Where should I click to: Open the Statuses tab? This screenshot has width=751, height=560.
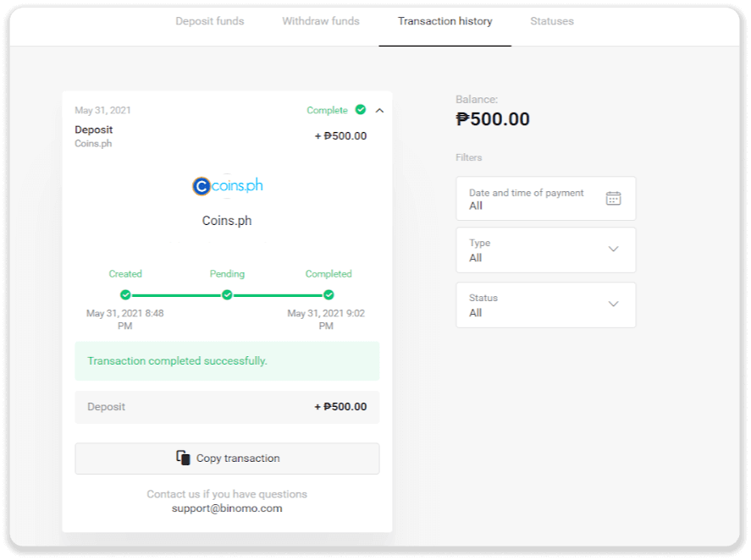pos(552,21)
